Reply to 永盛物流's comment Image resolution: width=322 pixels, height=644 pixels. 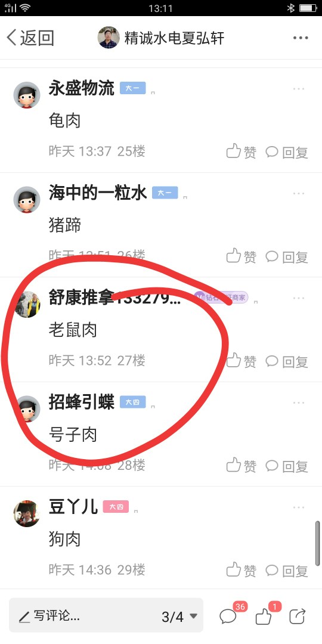pyautogui.click(x=287, y=152)
